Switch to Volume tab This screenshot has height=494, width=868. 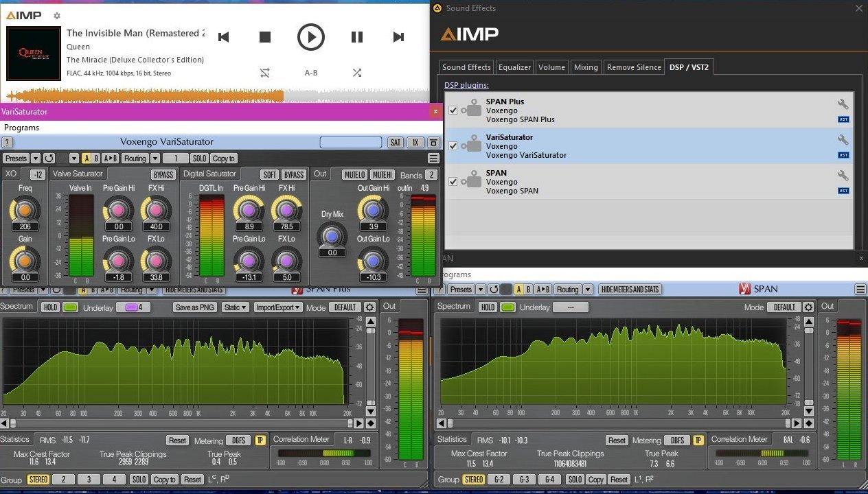(551, 67)
